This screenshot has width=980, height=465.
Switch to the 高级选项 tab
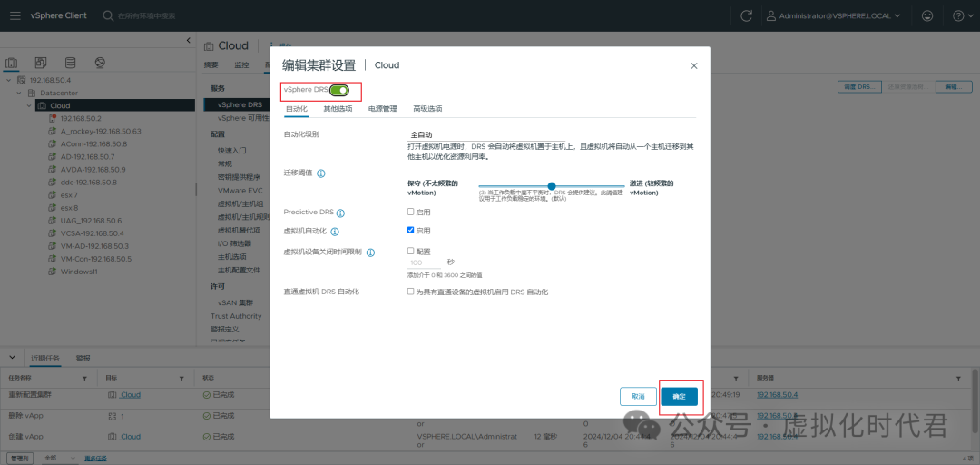tap(427, 108)
